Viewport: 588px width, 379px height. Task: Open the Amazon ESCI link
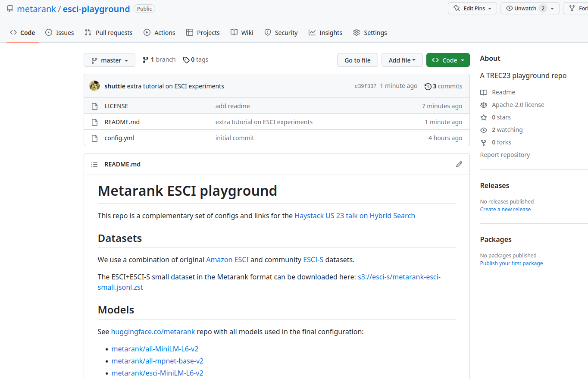tap(227, 260)
